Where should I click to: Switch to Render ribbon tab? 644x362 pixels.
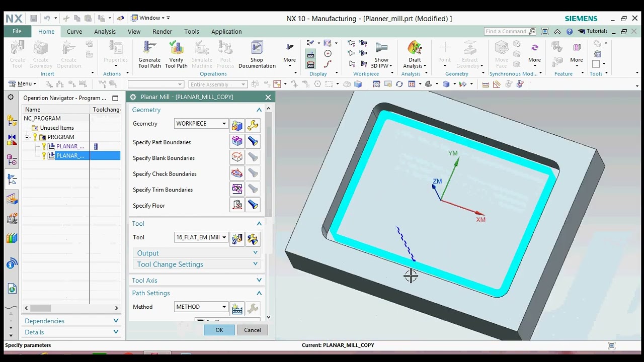162,31
